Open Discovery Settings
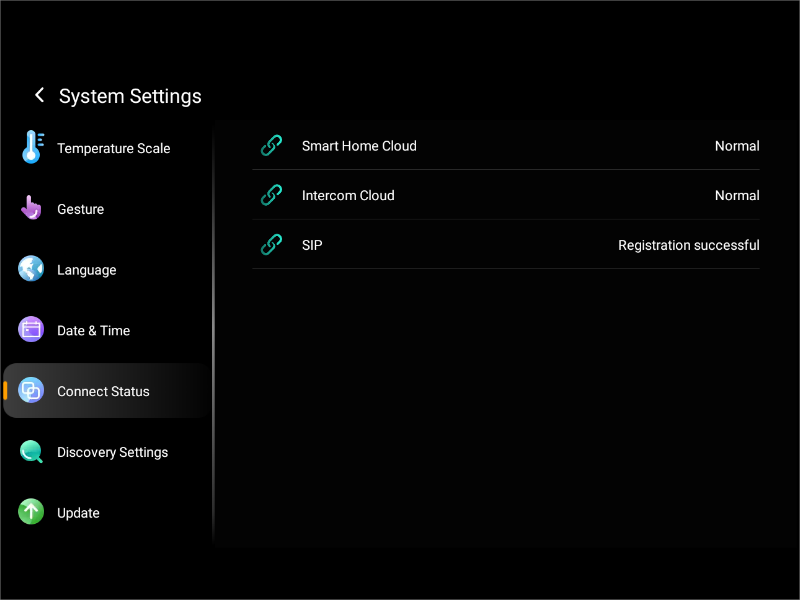The width and height of the screenshot is (800, 600). (x=112, y=452)
